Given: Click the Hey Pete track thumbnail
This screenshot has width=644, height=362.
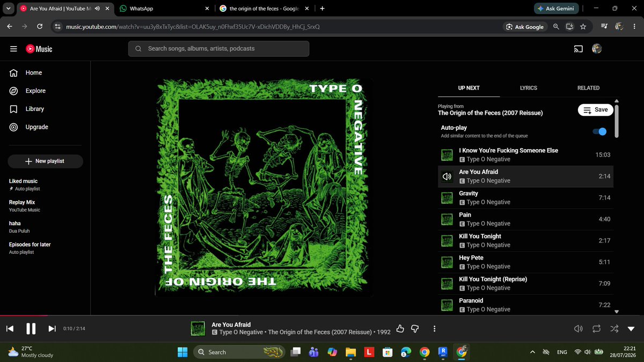Looking at the screenshot, I should point(447,262).
